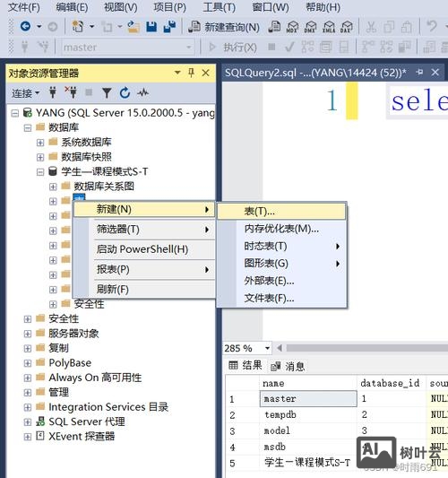
Task: Choose 外部表(E)... from submenu
Action: tap(281, 281)
